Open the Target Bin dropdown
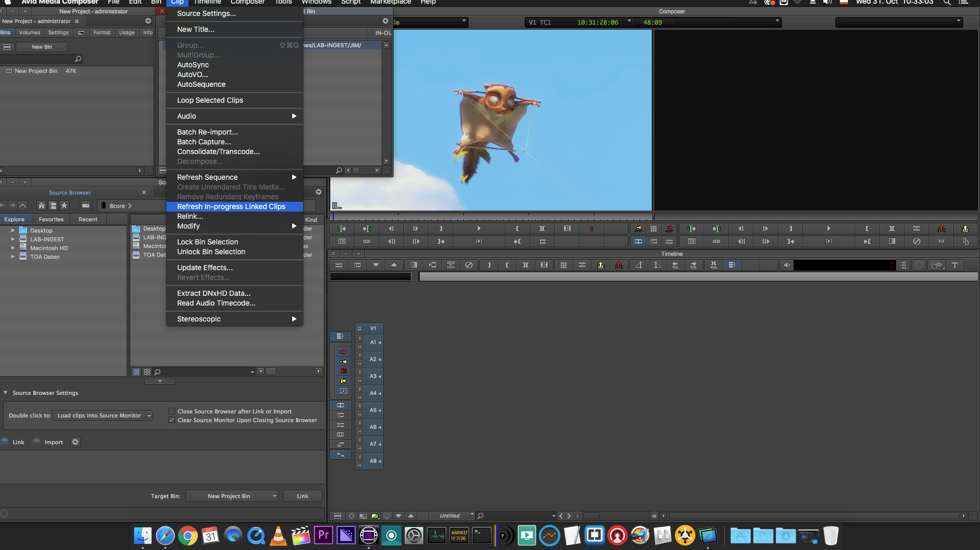This screenshot has height=550, width=980. pyautogui.click(x=232, y=496)
